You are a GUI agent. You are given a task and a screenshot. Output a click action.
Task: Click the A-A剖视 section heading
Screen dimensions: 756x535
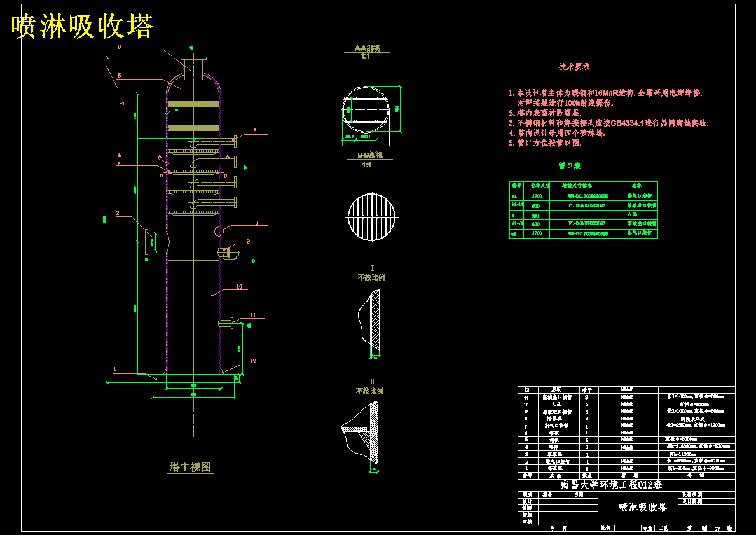pyautogui.click(x=368, y=48)
